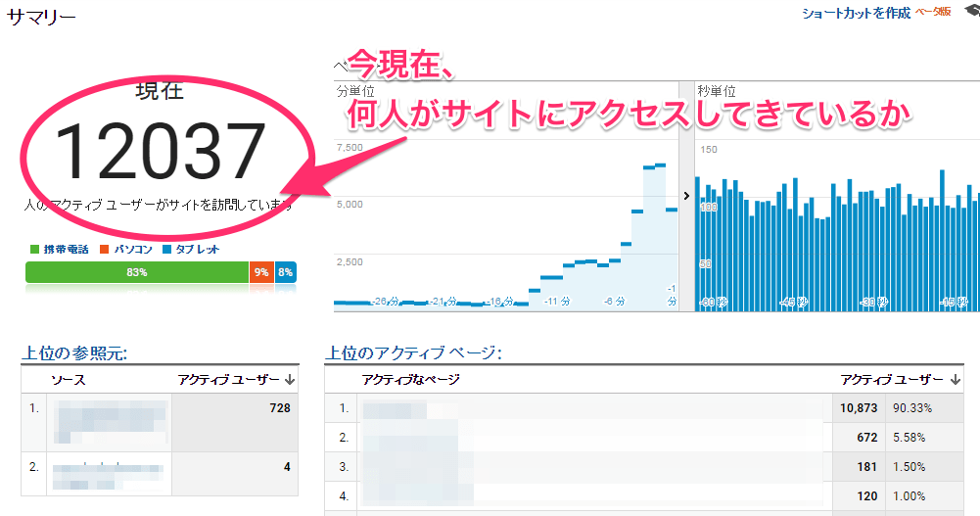980x516 pixels.
Task: Open the ショートカットを作成 link
Action: pos(856,13)
